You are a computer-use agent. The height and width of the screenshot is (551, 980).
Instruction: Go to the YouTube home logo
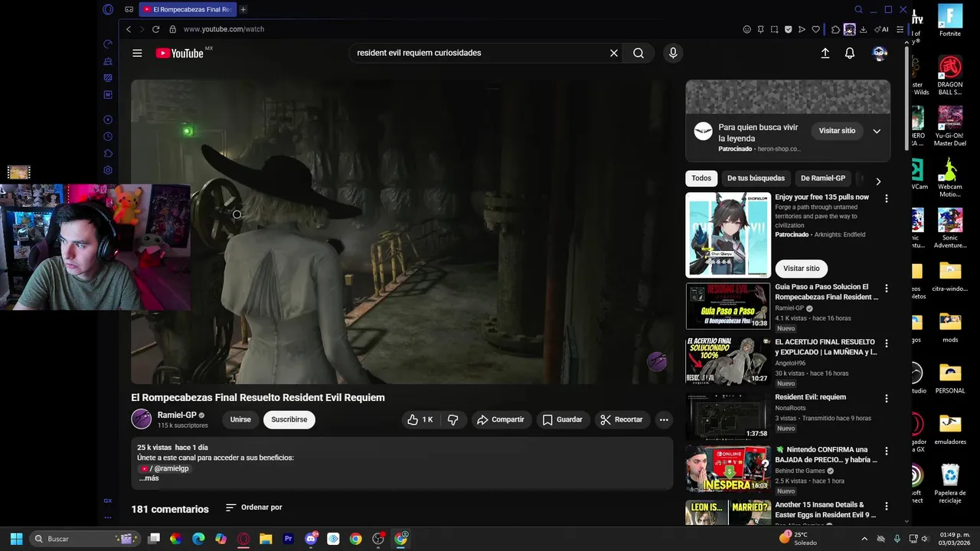pos(179,53)
